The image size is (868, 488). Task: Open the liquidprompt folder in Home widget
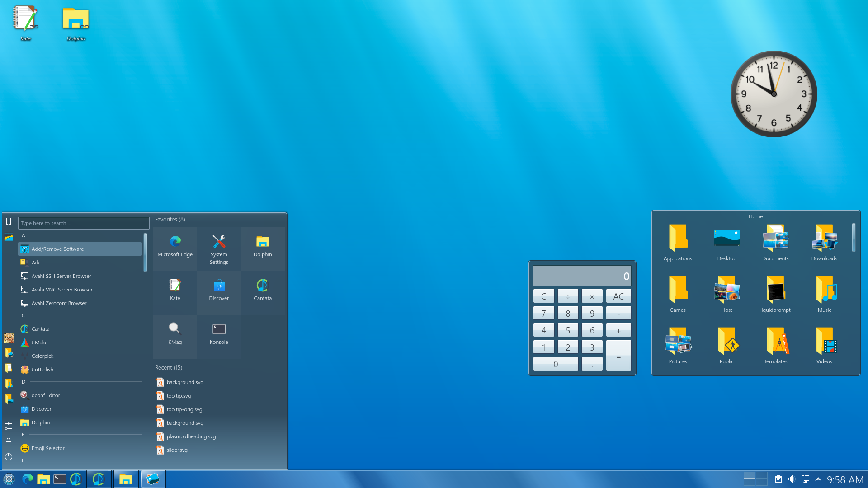point(775,294)
